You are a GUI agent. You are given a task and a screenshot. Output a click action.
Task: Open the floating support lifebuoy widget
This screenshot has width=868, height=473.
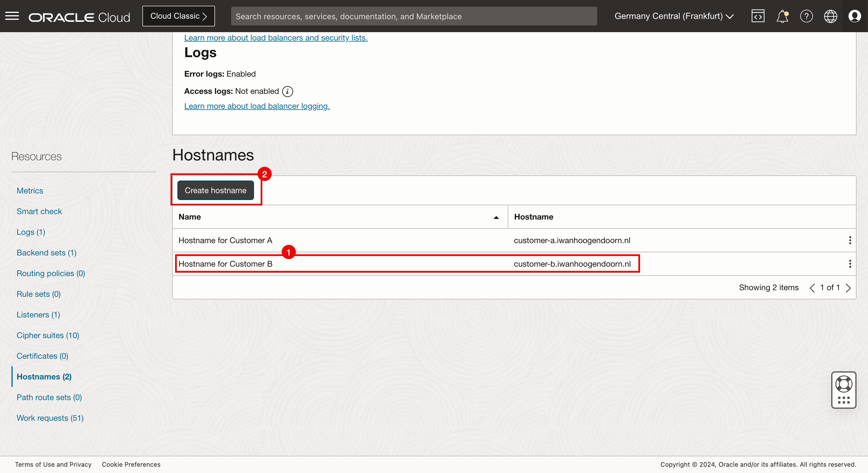[x=843, y=384]
